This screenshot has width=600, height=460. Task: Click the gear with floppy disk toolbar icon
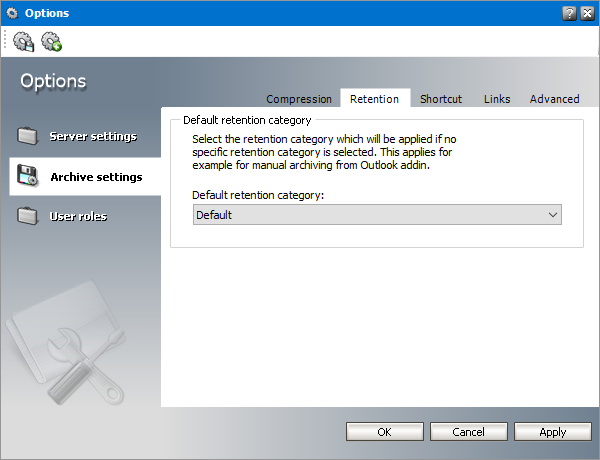pos(23,42)
